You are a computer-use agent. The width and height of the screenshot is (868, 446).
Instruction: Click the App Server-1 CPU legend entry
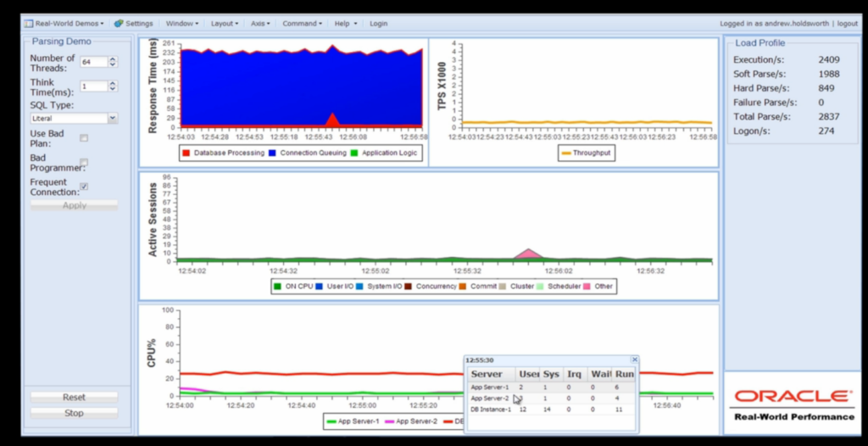click(x=353, y=421)
